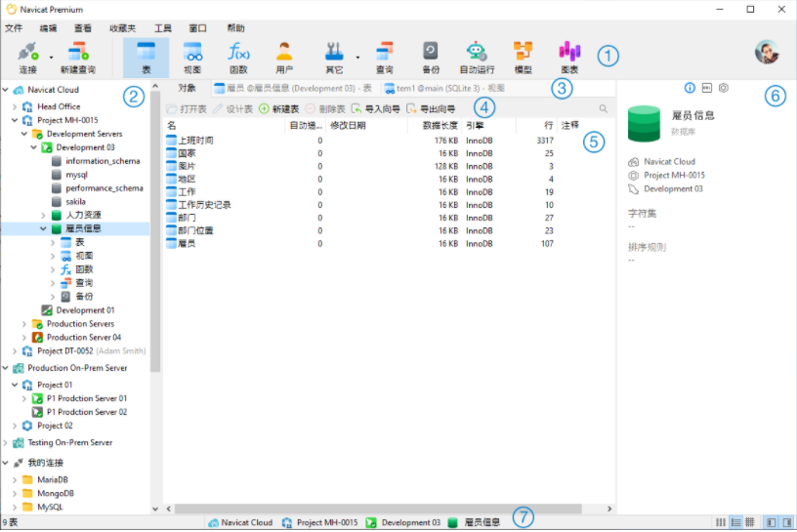Select the 部门位置 table row
797x532 pixels.
point(390,231)
